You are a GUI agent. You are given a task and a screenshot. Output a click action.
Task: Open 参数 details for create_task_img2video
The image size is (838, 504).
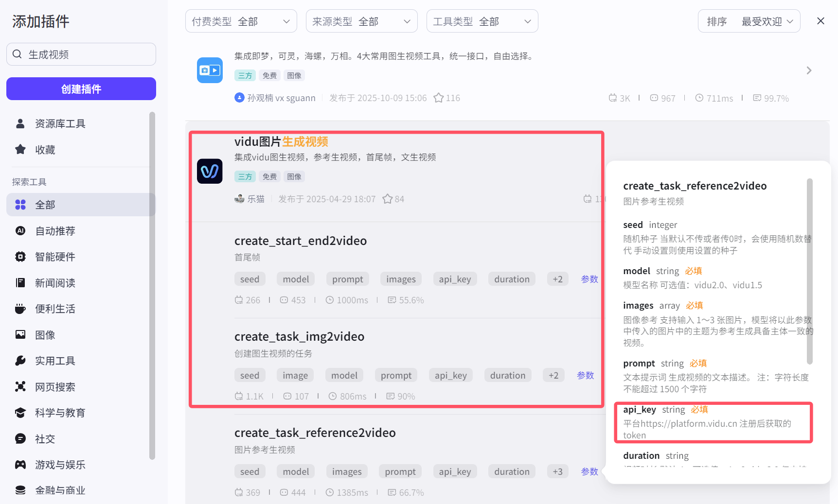585,375
